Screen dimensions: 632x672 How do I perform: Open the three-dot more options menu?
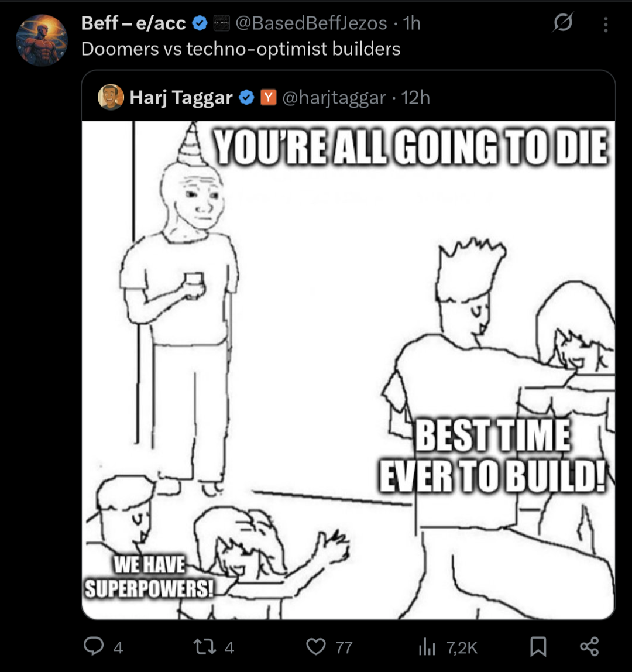coord(606,25)
